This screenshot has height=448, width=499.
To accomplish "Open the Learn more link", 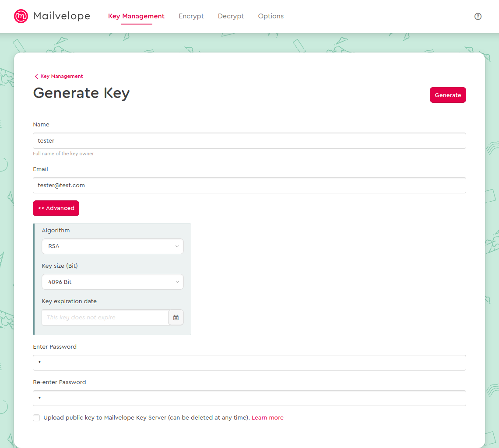I will pos(267,417).
